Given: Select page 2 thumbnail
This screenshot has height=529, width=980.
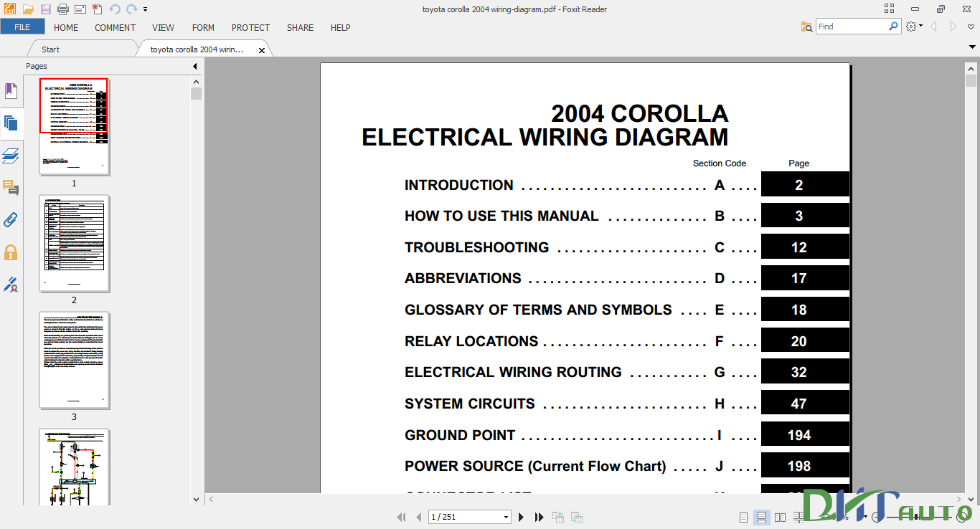Looking at the screenshot, I should tap(74, 244).
